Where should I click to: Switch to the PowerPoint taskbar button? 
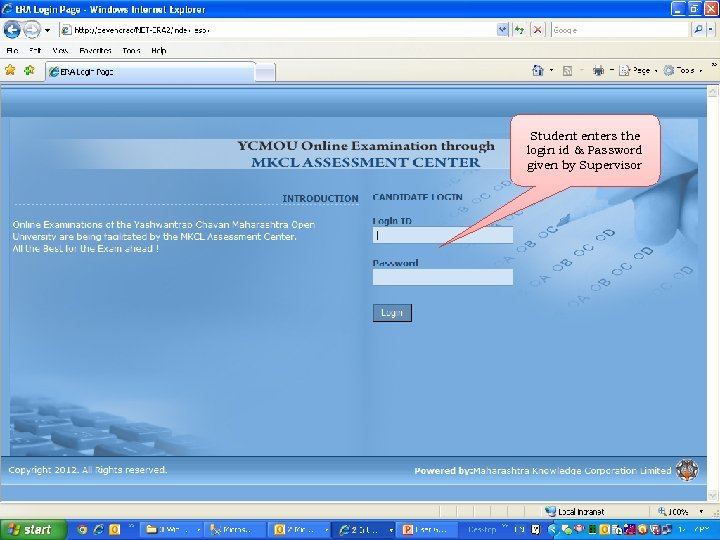pyautogui.click(x=427, y=529)
